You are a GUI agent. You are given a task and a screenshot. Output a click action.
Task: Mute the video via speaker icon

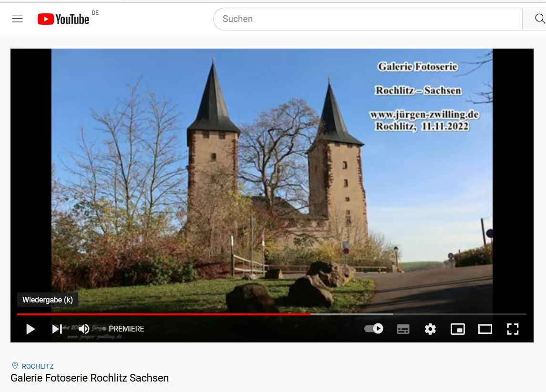pos(84,329)
